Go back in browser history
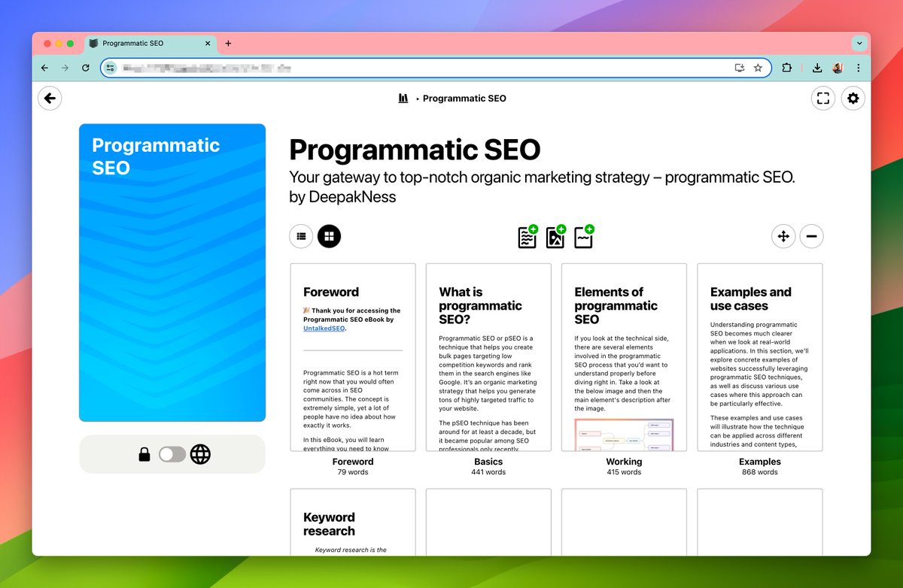Image resolution: width=903 pixels, height=588 pixels. coord(44,68)
